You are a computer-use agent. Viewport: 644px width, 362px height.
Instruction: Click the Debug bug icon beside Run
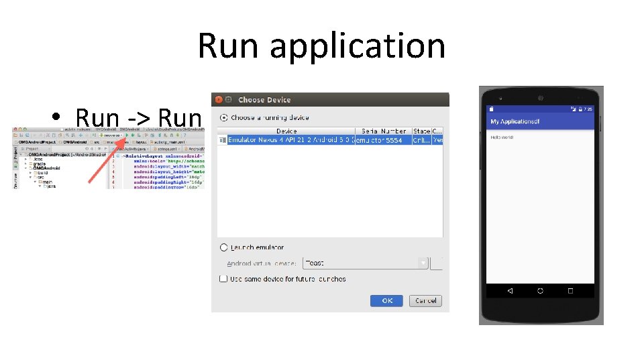coord(133,135)
